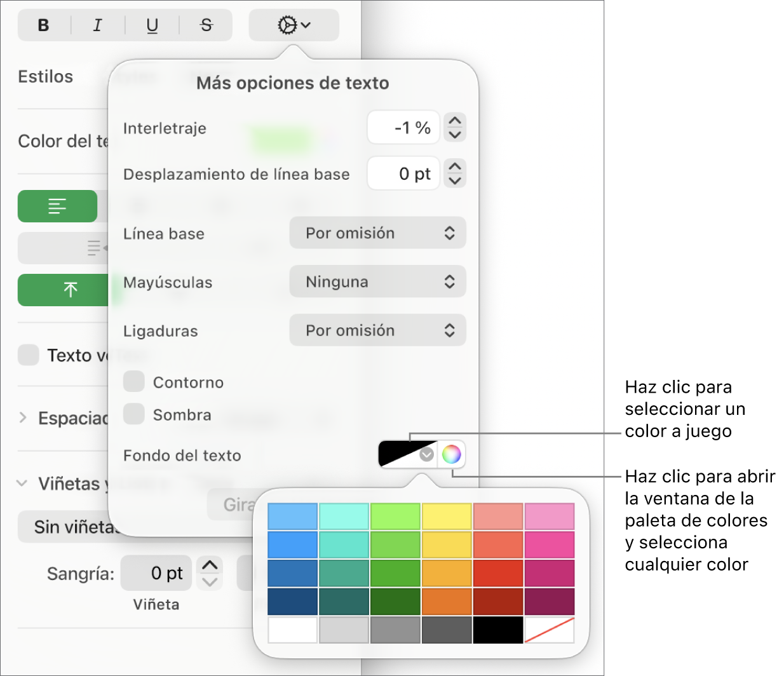Expand the Espaciado section
This screenshot has height=676, width=784.
[23, 417]
